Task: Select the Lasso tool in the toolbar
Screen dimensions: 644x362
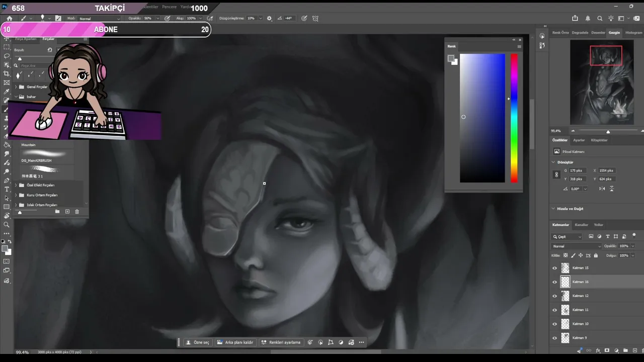Action: (7, 56)
